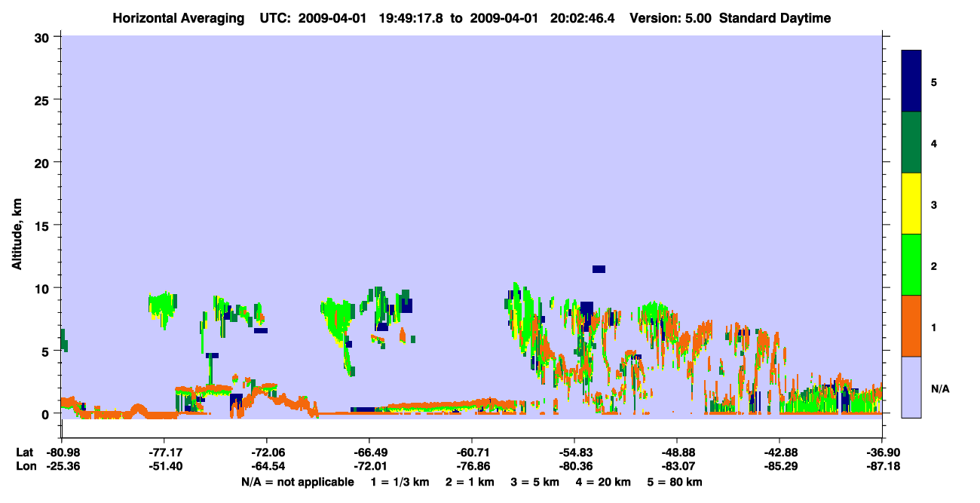This screenshot has height=503, width=980.
Task: Click the '1 = 1/3 km' legend text
Action: (x=400, y=482)
